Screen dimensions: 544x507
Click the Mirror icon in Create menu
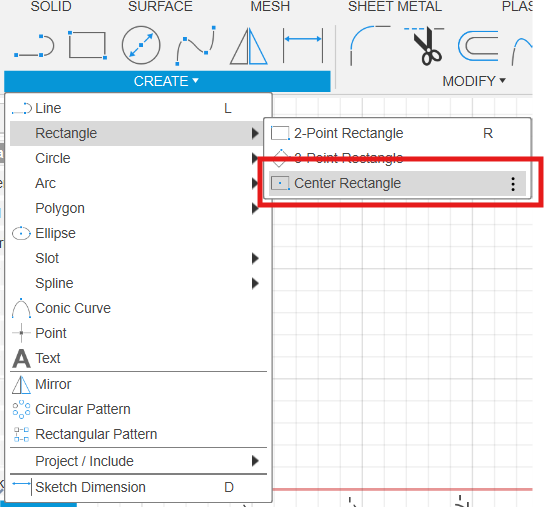coord(21,385)
